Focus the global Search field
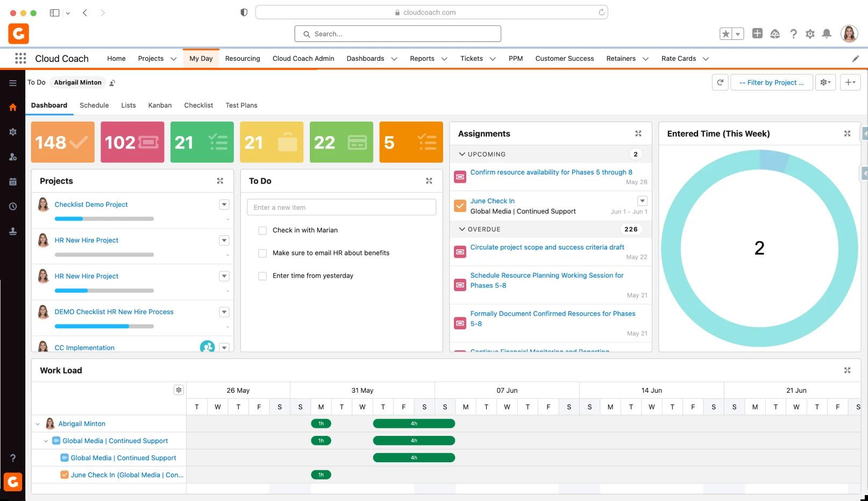868x501 pixels. pyautogui.click(x=397, y=34)
